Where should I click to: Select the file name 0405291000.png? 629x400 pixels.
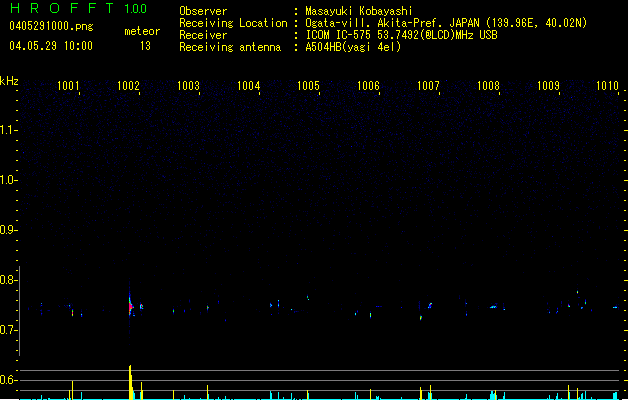(51, 26)
